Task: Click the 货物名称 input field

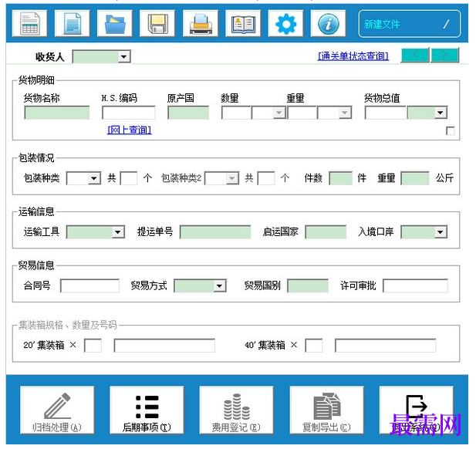Action: (x=57, y=113)
